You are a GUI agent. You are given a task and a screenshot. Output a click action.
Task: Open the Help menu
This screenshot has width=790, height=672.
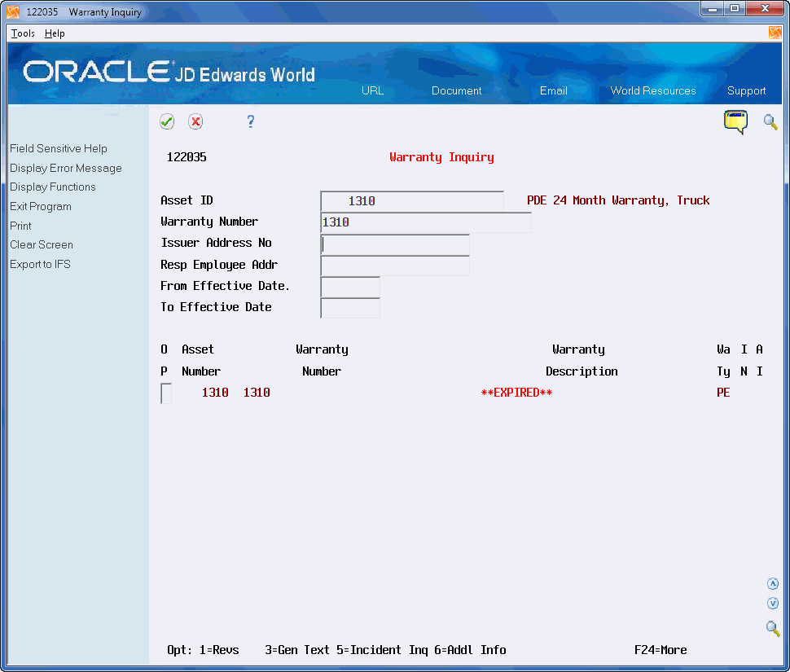55,33
